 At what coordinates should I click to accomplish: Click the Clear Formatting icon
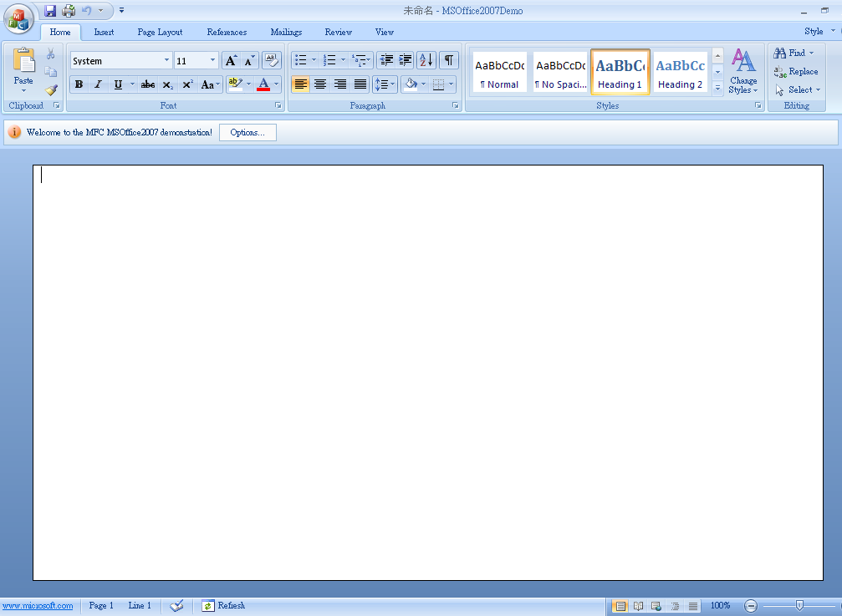pos(271,60)
